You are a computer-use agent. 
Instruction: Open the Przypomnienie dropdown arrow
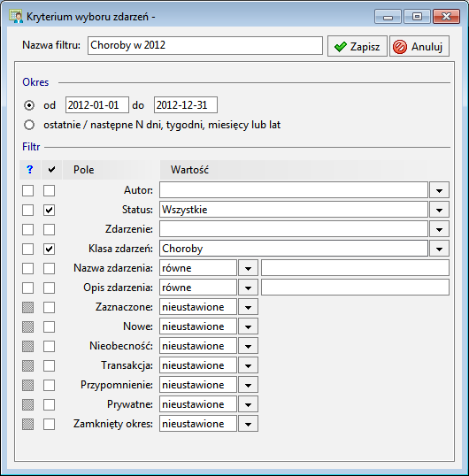(248, 385)
